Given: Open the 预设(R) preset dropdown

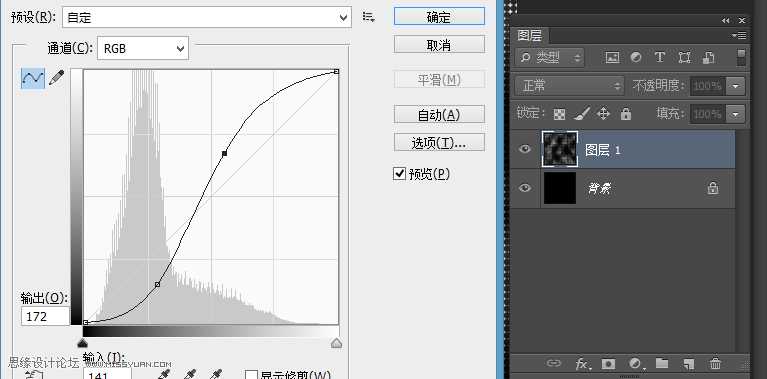Looking at the screenshot, I should coord(206,18).
